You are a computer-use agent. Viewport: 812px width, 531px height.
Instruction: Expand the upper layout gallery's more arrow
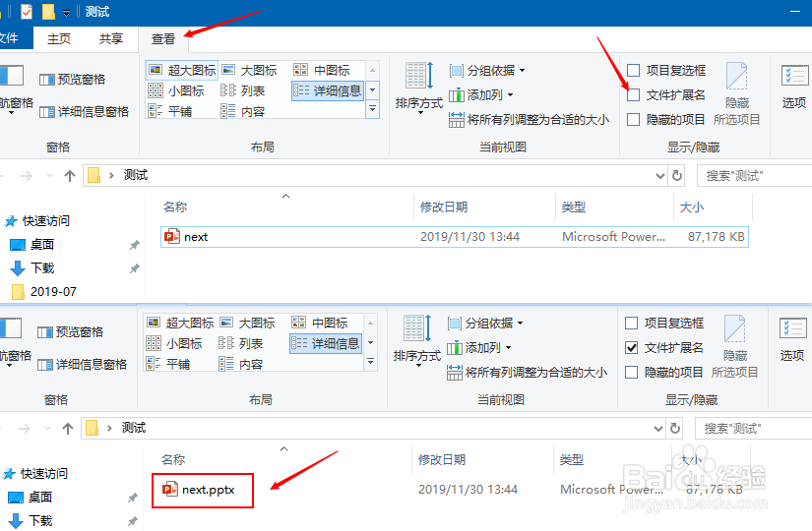[x=372, y=109]
